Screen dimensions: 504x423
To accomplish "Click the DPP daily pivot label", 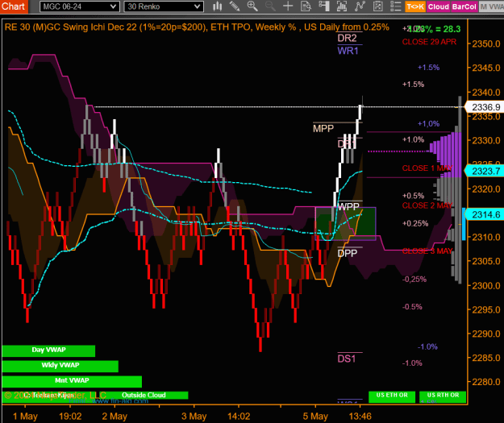I will click(x=348, y=253).
